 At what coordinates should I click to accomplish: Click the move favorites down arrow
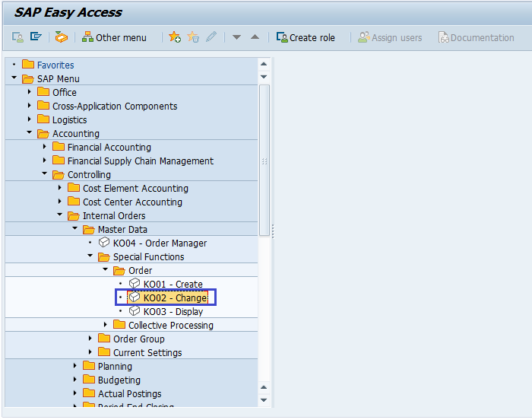tap(236, 37)
